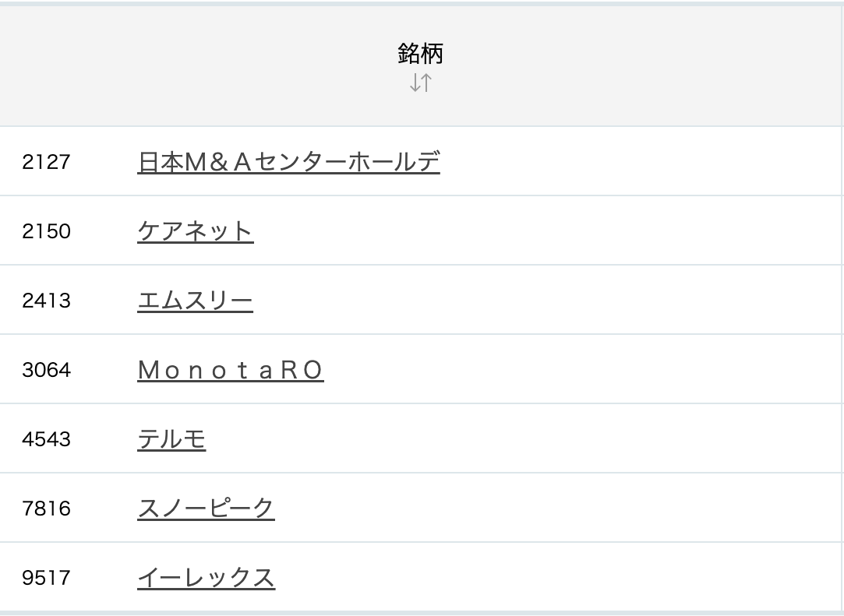Select stock code 2150
This screenshot has width=844, height=616.
coord(46,231)
